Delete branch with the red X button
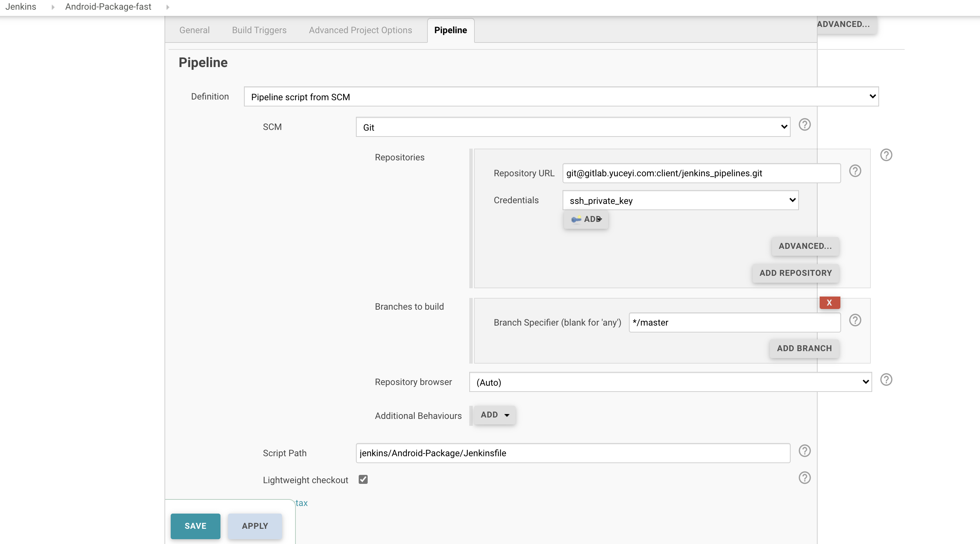The image size is (980, 544). tap(829, 303)
